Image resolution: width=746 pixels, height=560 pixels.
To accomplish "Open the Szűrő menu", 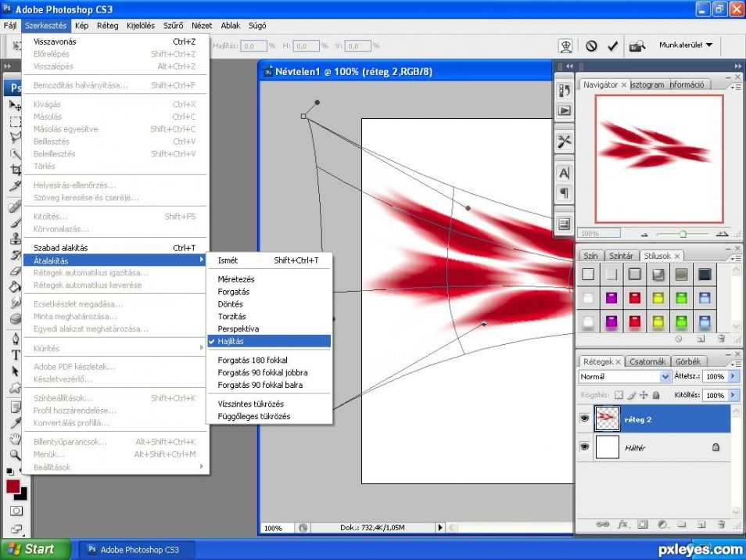I will 173,26.
